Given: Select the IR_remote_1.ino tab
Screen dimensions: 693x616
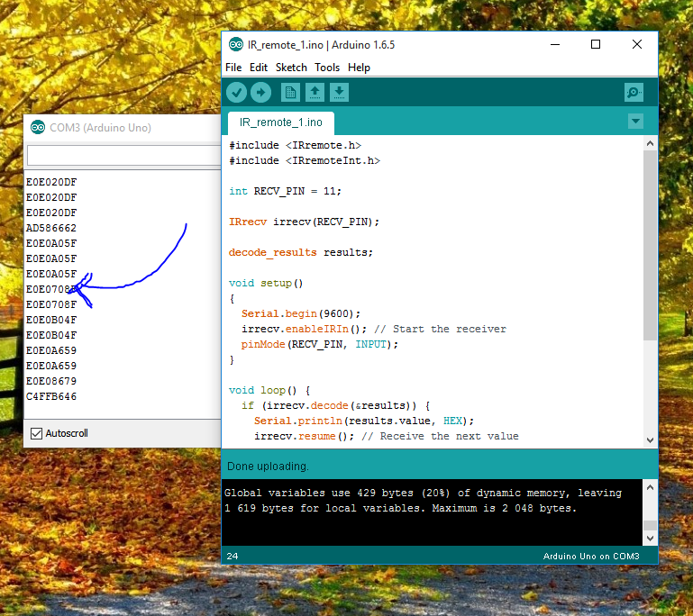Looking at the screenshot, I should [x=280, y=122].
